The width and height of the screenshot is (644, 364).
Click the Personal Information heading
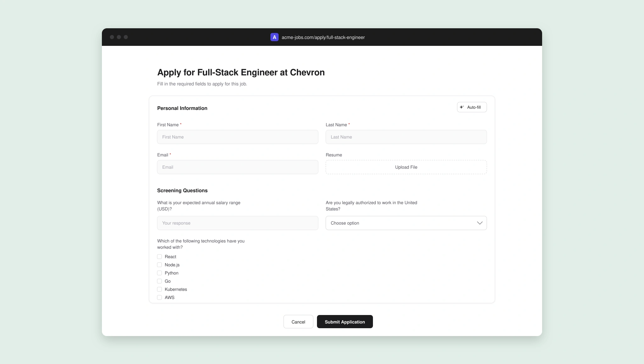pyautogui.click(x=182, y=108)
